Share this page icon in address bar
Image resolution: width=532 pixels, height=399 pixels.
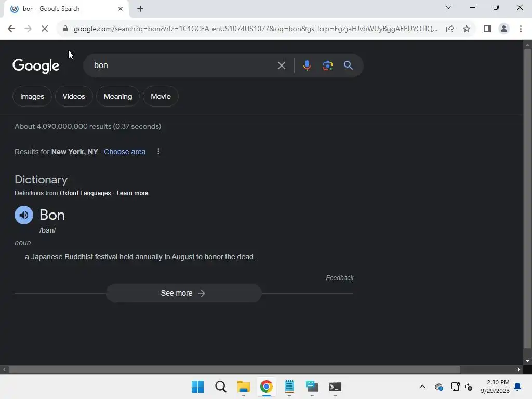click(x=450, y=29)
